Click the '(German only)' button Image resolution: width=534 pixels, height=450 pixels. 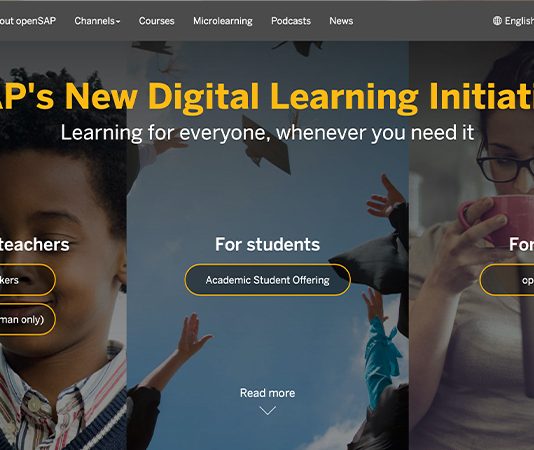tap(28, 319)
